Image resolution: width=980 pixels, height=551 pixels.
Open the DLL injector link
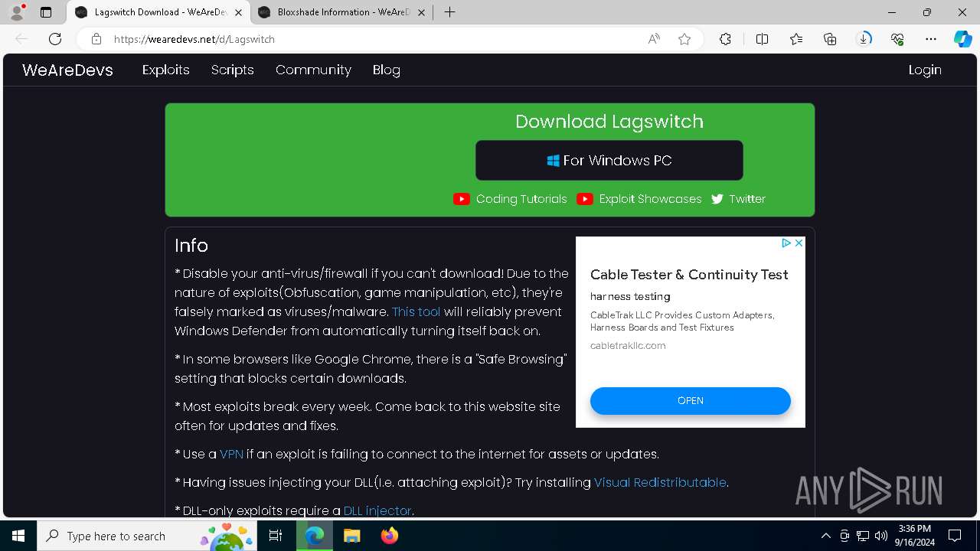[x=377, y=510]
